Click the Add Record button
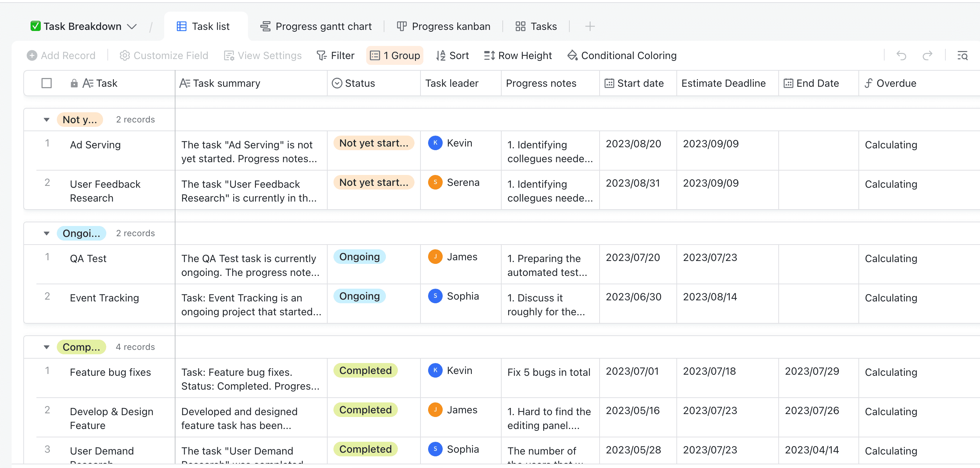Viewport: 980px width, 468px height. 61,56
